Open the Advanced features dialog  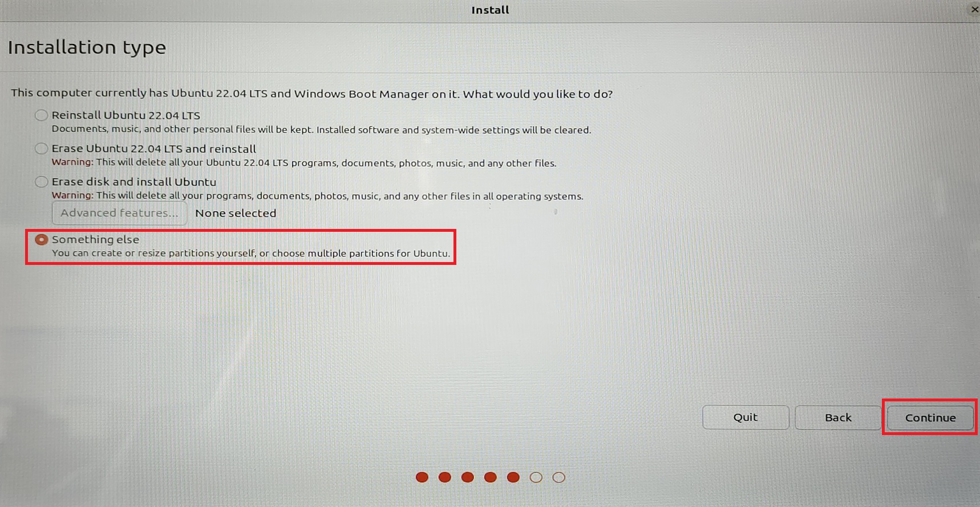(119, 213)
